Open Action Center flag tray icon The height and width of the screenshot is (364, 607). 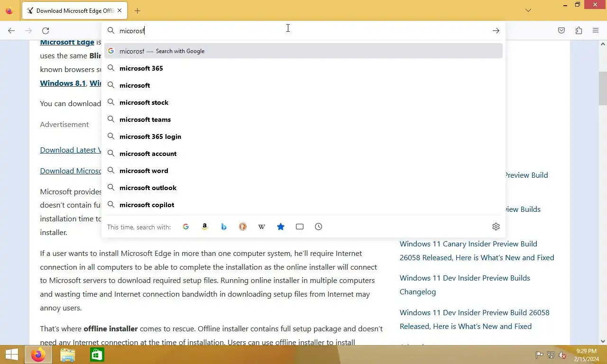pos(539,355)
